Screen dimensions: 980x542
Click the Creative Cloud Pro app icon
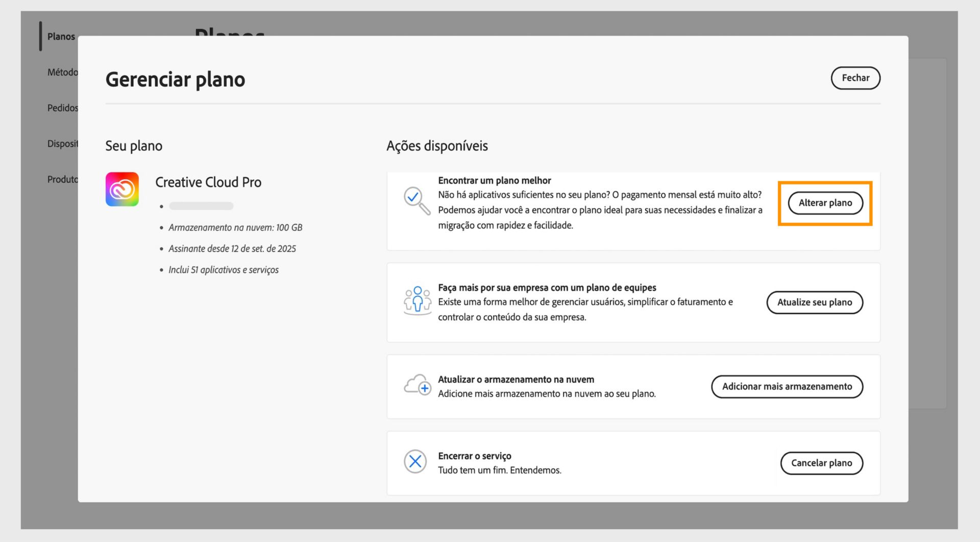121,188
